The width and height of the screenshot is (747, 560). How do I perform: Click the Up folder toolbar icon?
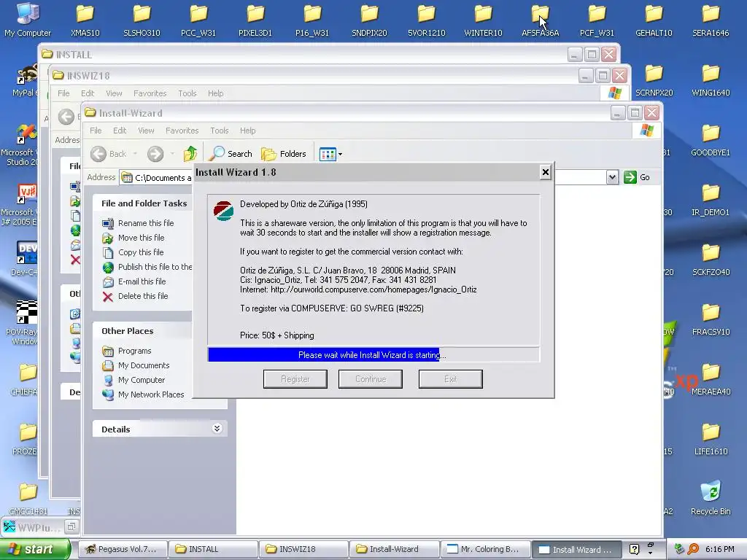[x=190, y=154]
